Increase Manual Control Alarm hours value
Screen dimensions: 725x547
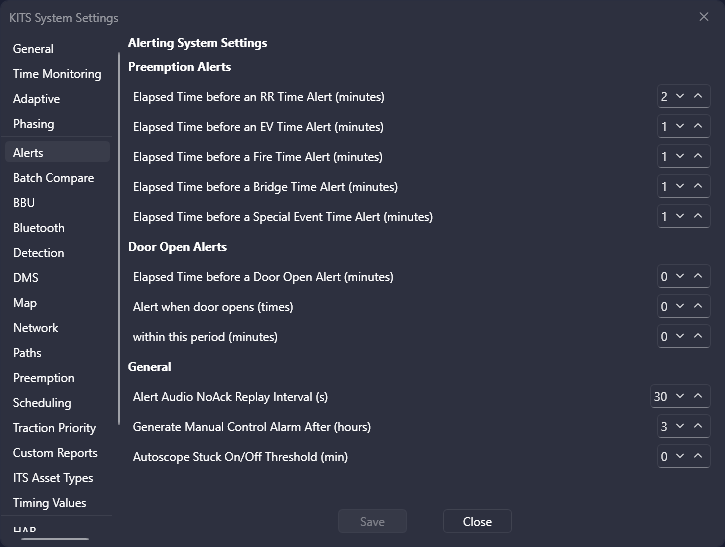(698, 427)
